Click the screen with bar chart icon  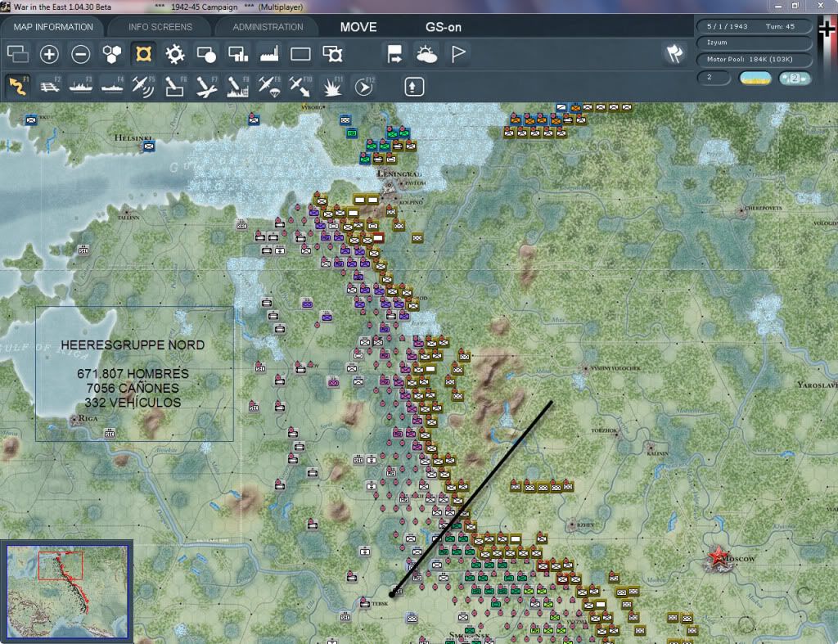click(x=238, y=54)
